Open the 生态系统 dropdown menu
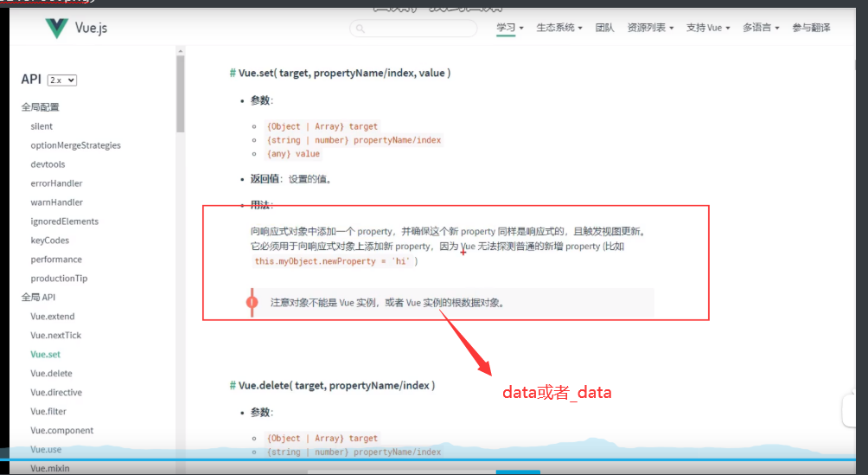Viewport: 868px width, 475px height. point(559,28)
